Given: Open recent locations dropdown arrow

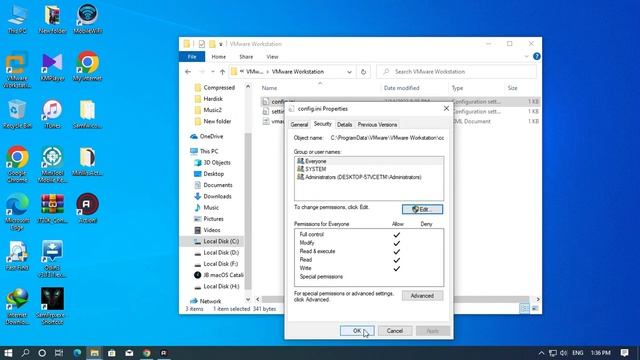Looking at the screenshot, I should point(213,72).
